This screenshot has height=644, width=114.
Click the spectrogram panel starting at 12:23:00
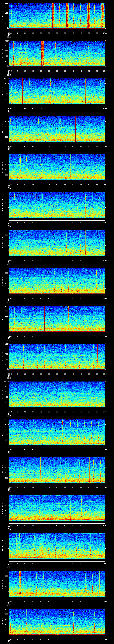point(57,280)
